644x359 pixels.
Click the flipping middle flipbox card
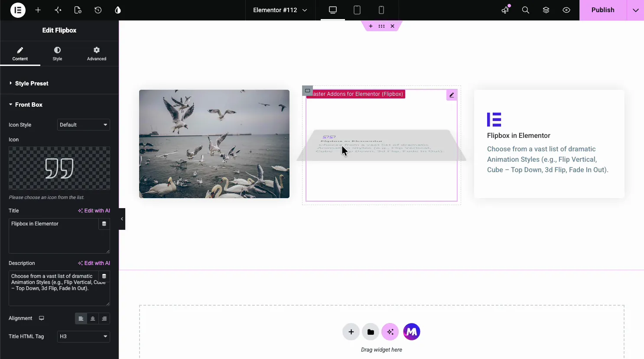[x=381, y=145]
